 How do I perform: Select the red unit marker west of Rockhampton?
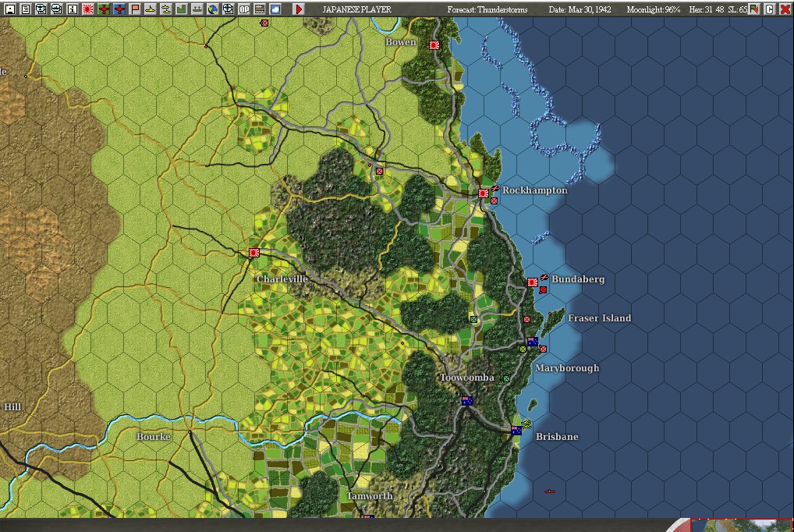(x=379, y=172)
